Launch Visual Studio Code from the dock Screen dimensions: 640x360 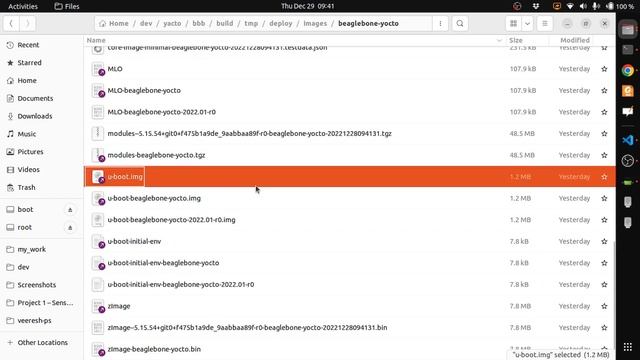(x=628, y=140)
